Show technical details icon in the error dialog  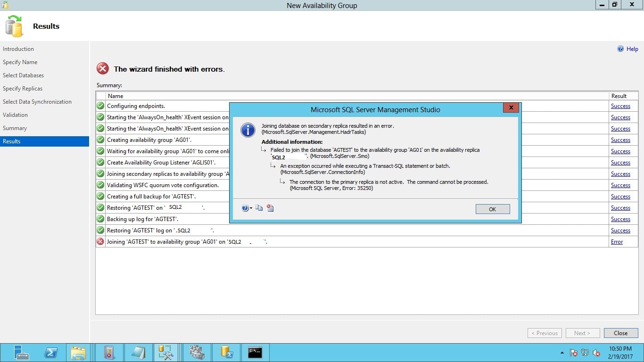pyautogui.click(x=270, y=208)
